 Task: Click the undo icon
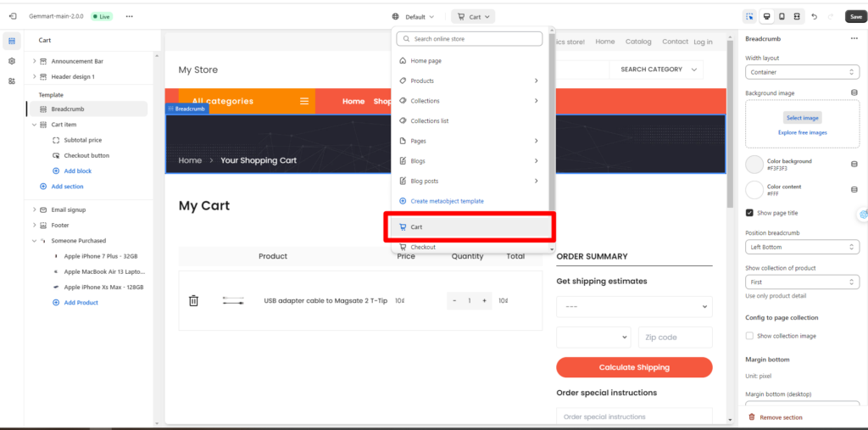pyautogui.click(x=814, y=17)
